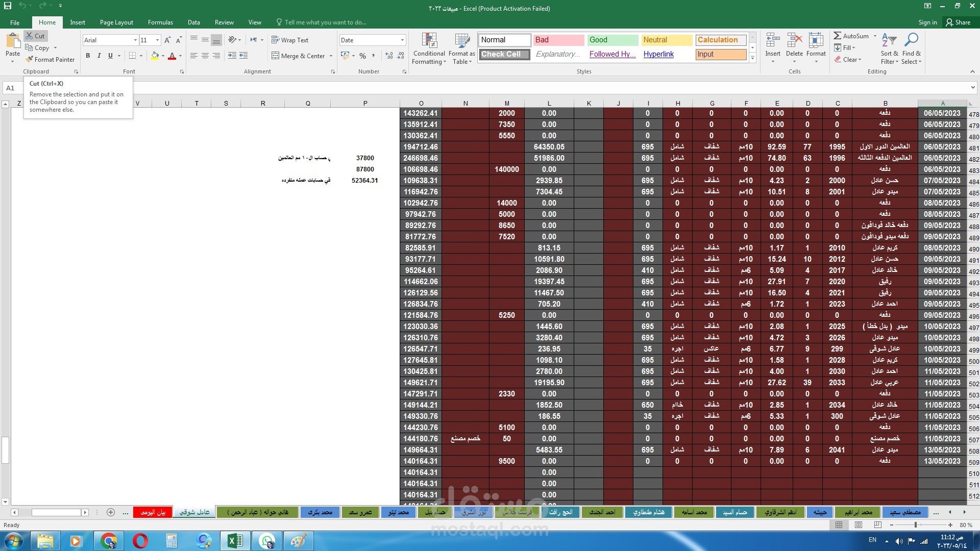
Task: Apply the Bad cell style
Action: coord(558,40)
